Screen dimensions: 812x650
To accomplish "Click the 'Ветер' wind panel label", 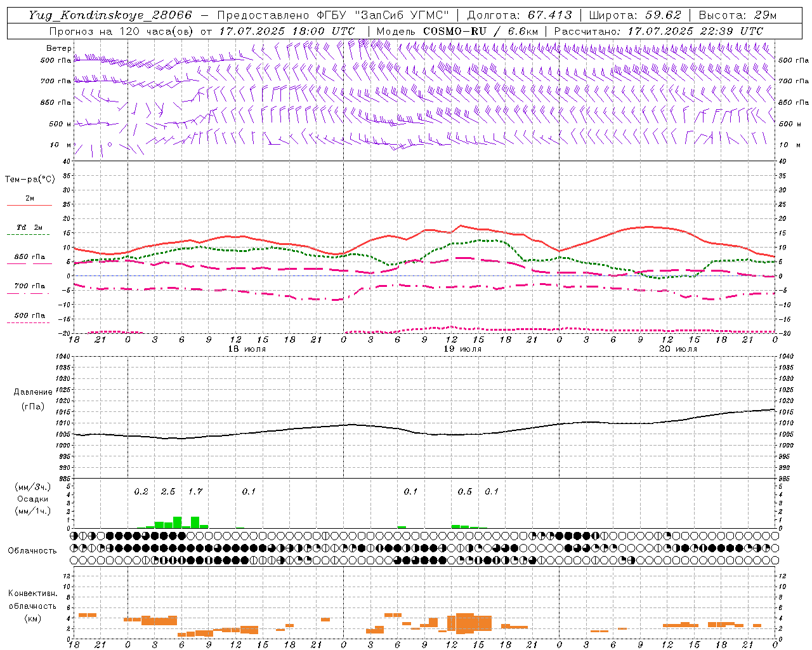I will pos(59,48).
